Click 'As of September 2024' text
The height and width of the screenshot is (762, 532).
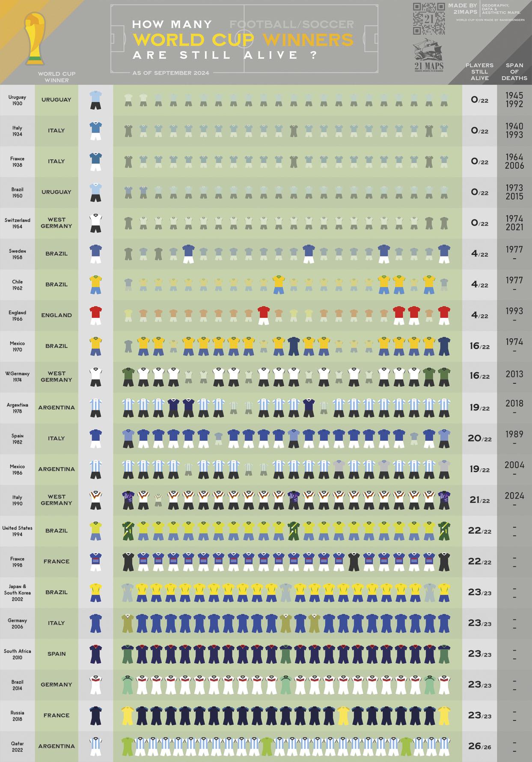[171, 73]
